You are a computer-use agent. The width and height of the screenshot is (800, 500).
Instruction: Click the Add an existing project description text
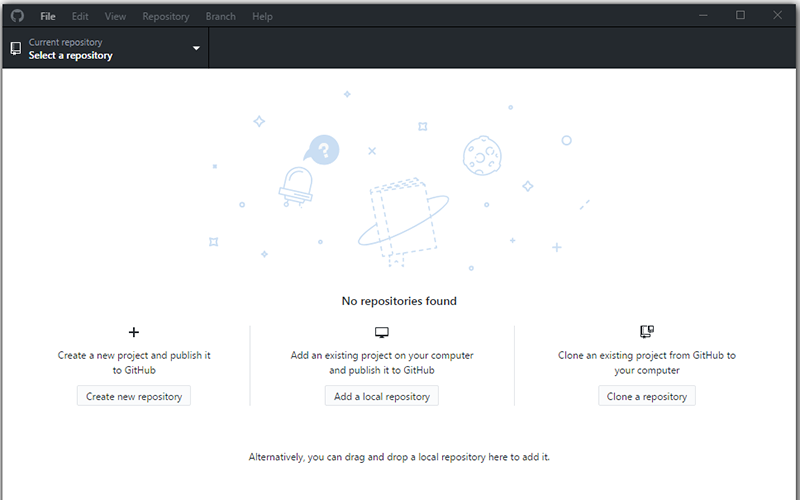click(382, 363)
